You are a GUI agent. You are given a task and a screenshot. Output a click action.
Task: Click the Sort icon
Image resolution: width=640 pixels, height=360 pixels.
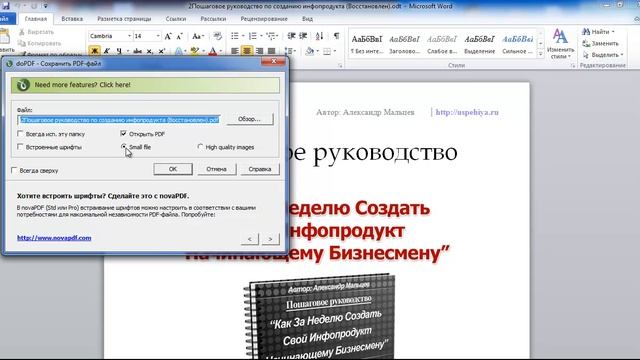tap(320, 36)
